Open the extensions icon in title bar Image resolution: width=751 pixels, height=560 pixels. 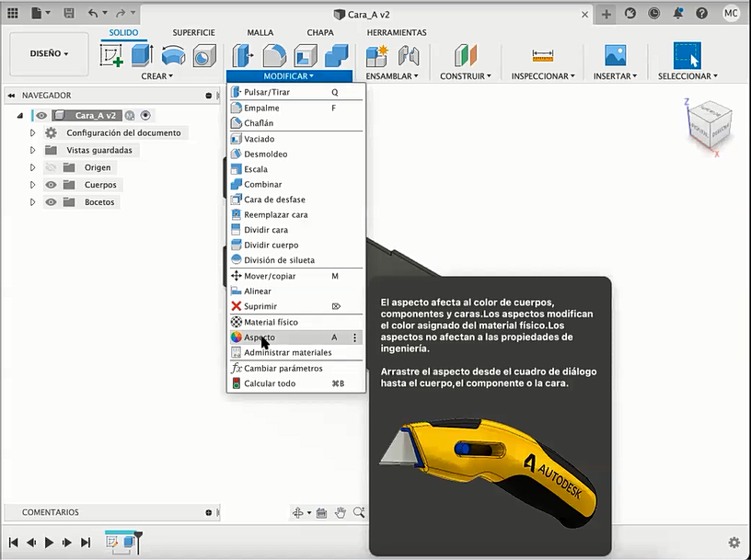point(630,14)
